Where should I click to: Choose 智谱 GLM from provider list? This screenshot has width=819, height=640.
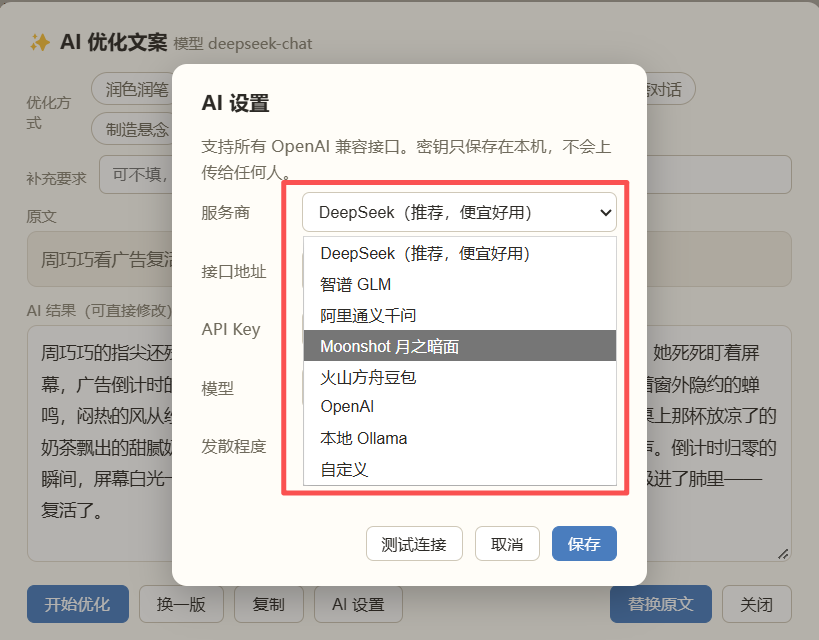coord(460,284)
